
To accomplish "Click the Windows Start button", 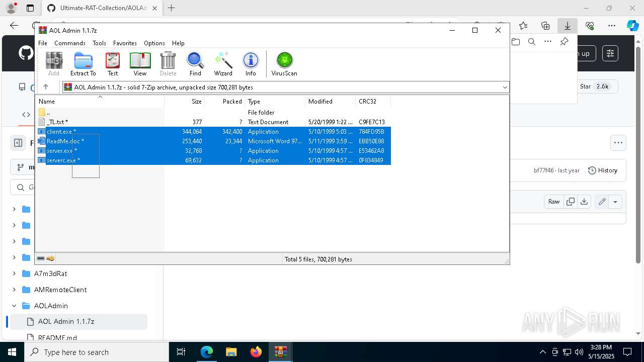I will pos(12,352).
